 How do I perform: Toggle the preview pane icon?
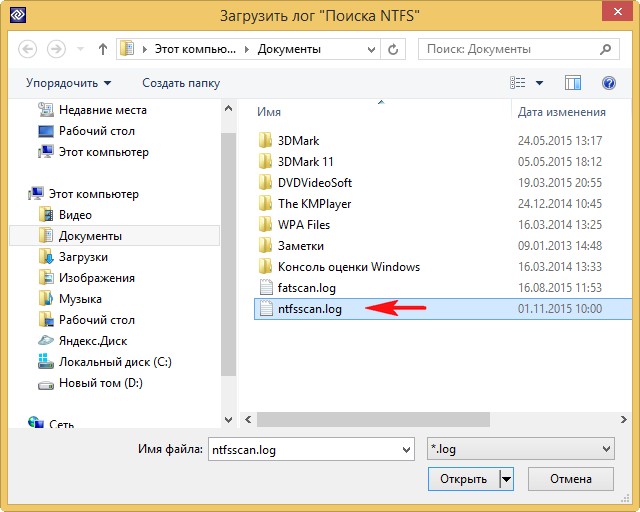[573, 83]
